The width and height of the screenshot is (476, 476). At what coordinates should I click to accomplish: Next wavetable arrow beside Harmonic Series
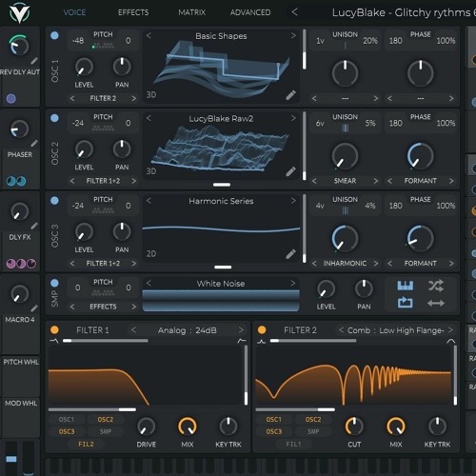[x=293, y=201]
